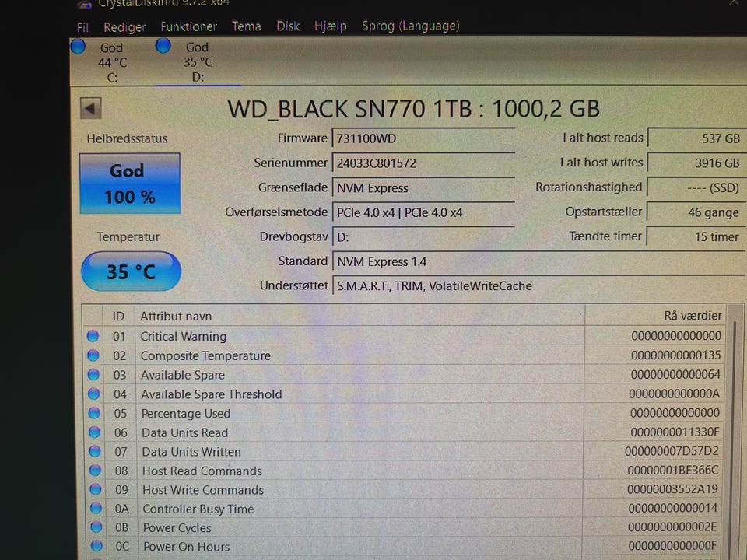
Task: Click the blue status circle for drive C:
Action: click(78, 47)
